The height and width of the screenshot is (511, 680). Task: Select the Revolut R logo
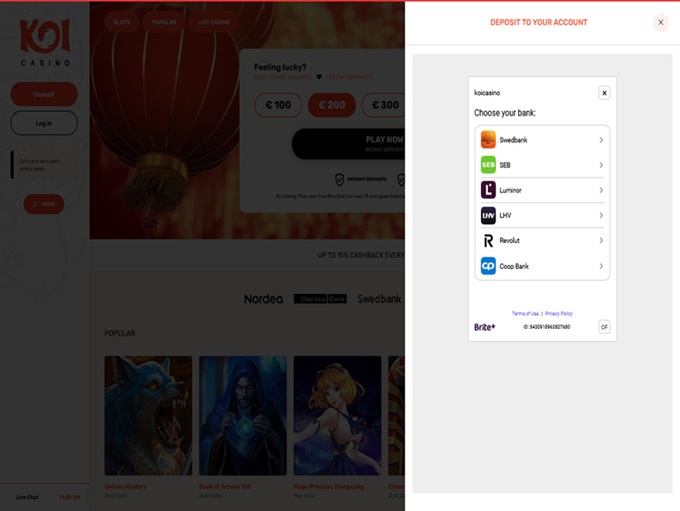[x=488, y=241]
